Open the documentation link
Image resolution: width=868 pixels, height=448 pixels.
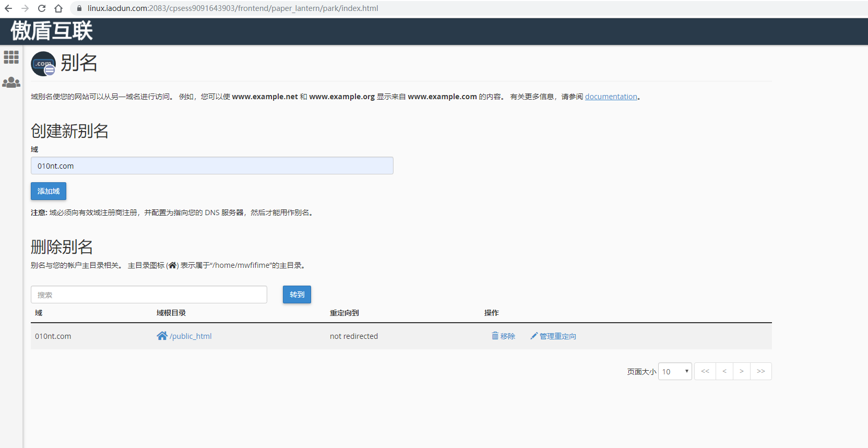(611, 97)
